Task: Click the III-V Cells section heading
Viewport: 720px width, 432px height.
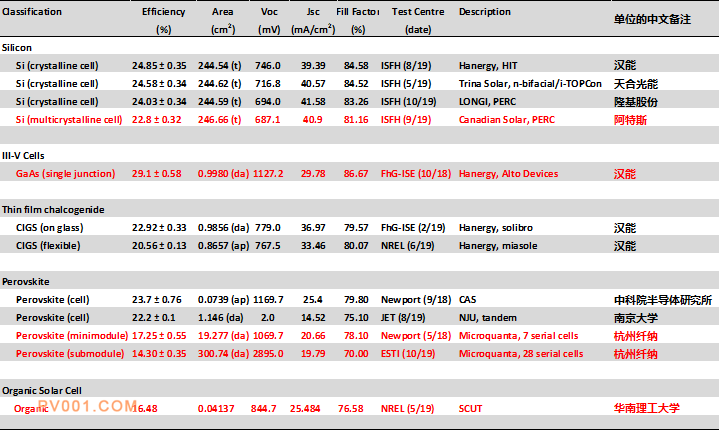Action: [x=23, y=156]
